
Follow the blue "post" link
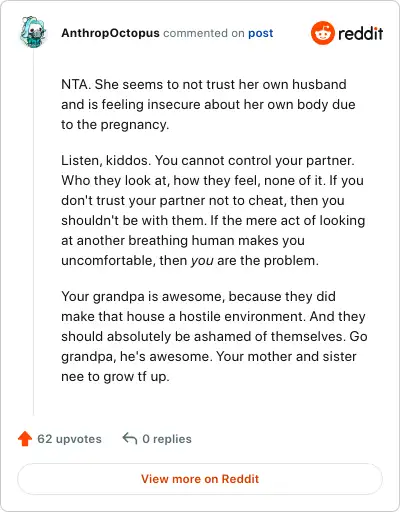point(260,33)
